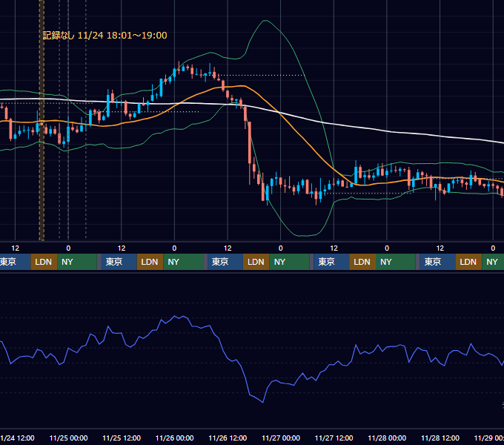The width and height of the screenshot is (504, 445).
Task: Click the LDN session block on 11/25
Action: pos(150,262)
